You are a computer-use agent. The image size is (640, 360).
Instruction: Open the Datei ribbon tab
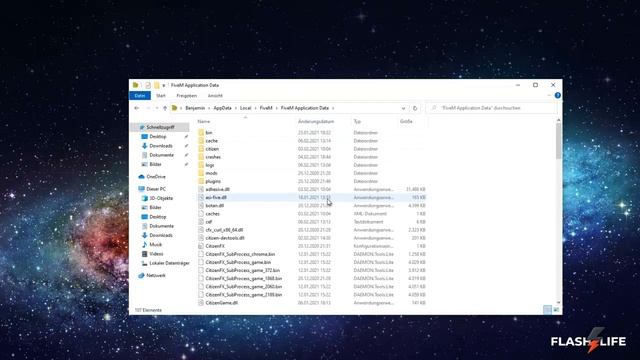click(140, 96)
